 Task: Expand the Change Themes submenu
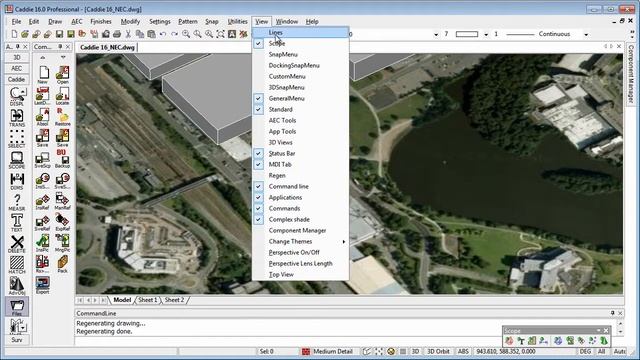click(x=300, y=242)
